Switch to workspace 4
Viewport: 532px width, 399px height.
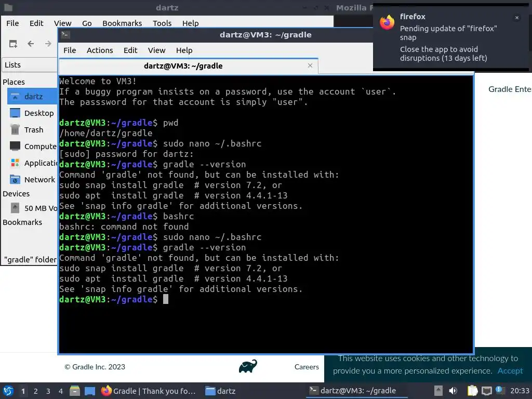[x=60, y=391]
